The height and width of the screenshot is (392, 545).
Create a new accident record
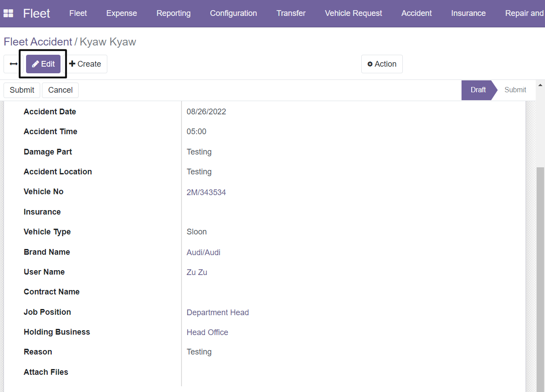point(85,64)
